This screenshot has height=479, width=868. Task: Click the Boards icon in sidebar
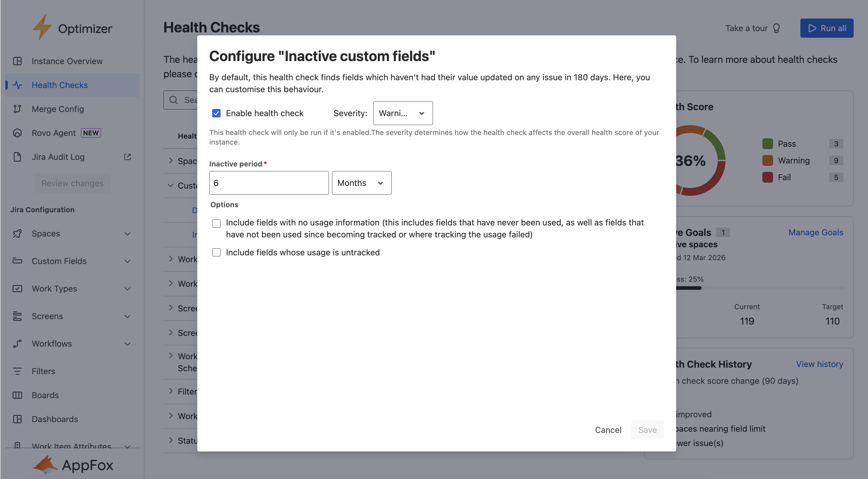pos(17,395)
